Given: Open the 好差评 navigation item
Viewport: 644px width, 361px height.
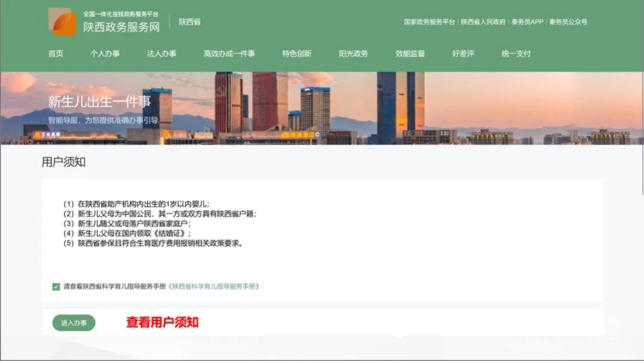Looking at the screenshot, I should (463, 54).
